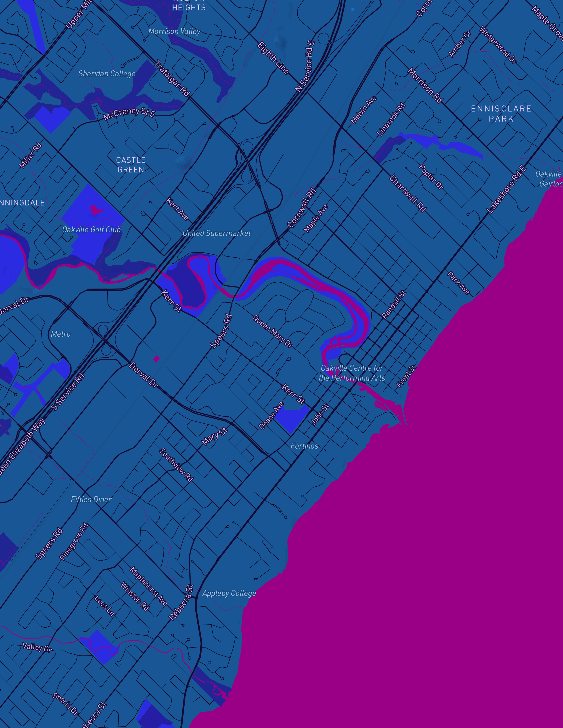The width and height of the screenshot is (563, 728).
Task: Click the United Supermarket place label
Action: point(216,233)
